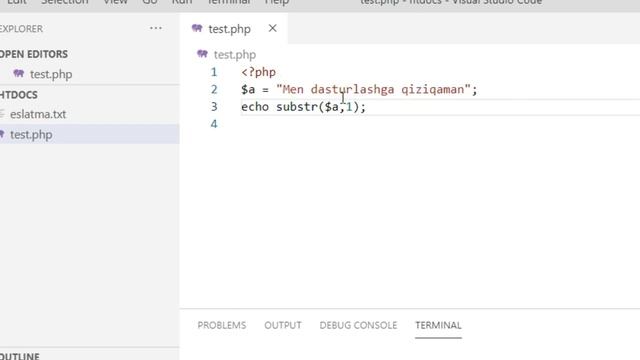Click the PHP icon on the test.php tab
The width and height of the screenshot is (640, 360).
(197, 28)
